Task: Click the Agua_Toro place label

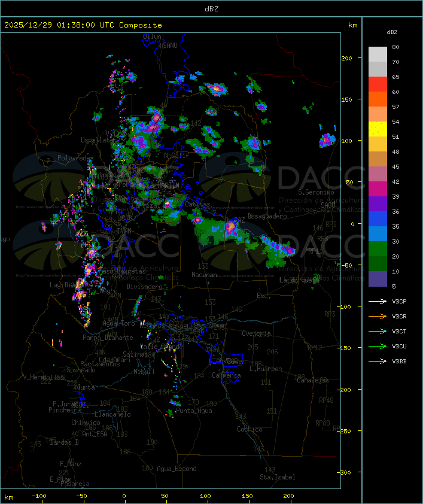Action: [x=119, y=324]
